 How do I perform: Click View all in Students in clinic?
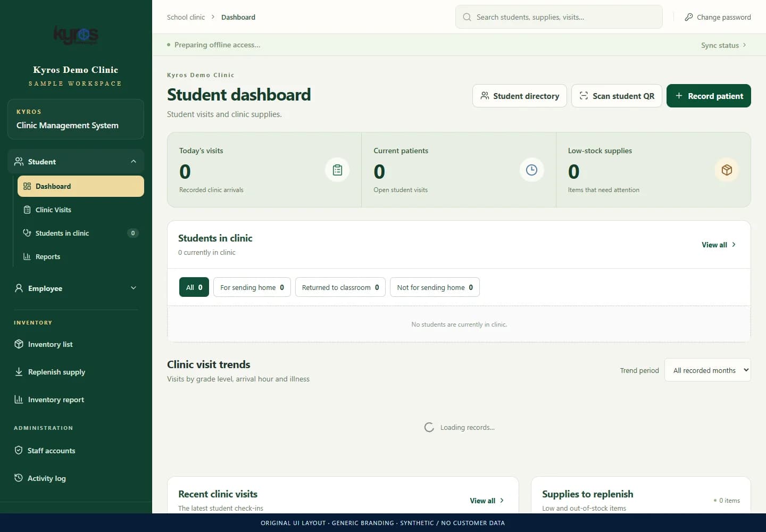click(719, 245)
